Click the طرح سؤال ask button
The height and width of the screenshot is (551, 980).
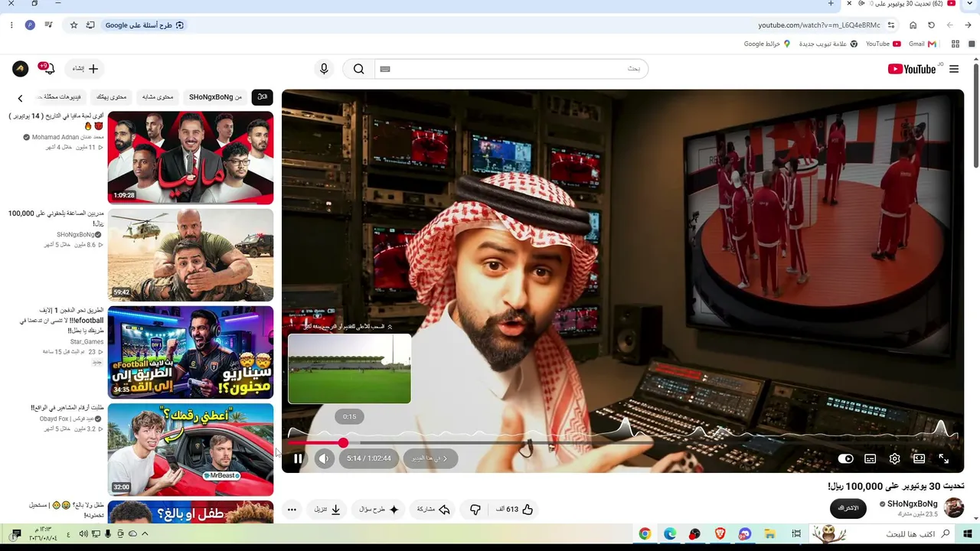tap(380, 509)
